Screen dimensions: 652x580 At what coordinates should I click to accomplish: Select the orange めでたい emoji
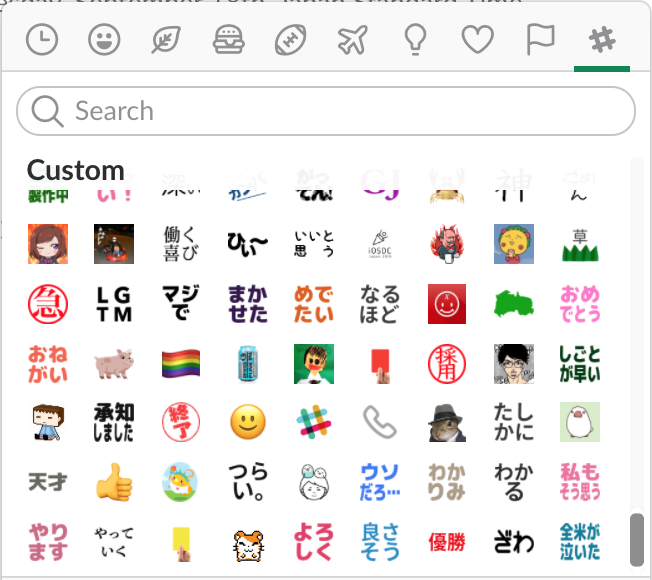[314, 304]
